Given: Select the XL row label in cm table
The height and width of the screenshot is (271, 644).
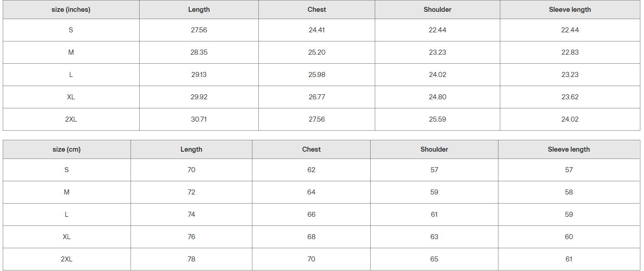Looking at the screenshot, I should tap(66, 237).
